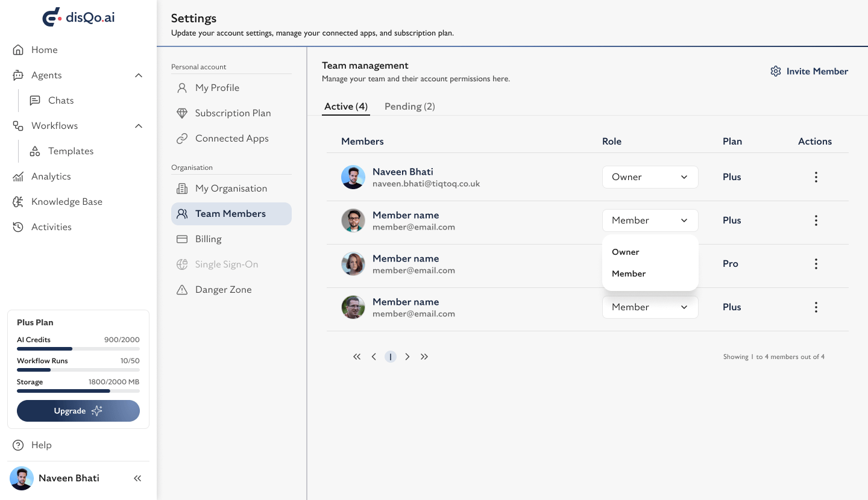Click the Role column header
The height and width of the screenshot is (500, 868).
pos(612,142)
